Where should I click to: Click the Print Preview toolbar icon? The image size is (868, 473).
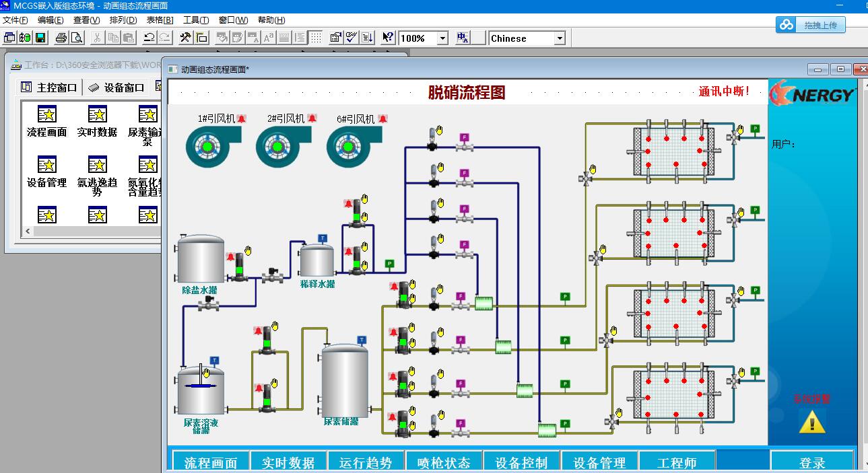click(x=77, y=38)
